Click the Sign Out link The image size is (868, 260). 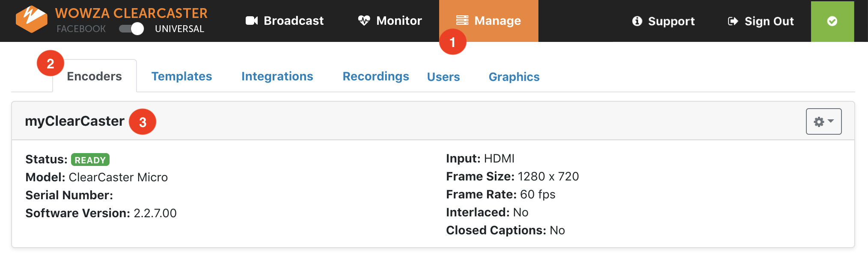pos(769,21)
